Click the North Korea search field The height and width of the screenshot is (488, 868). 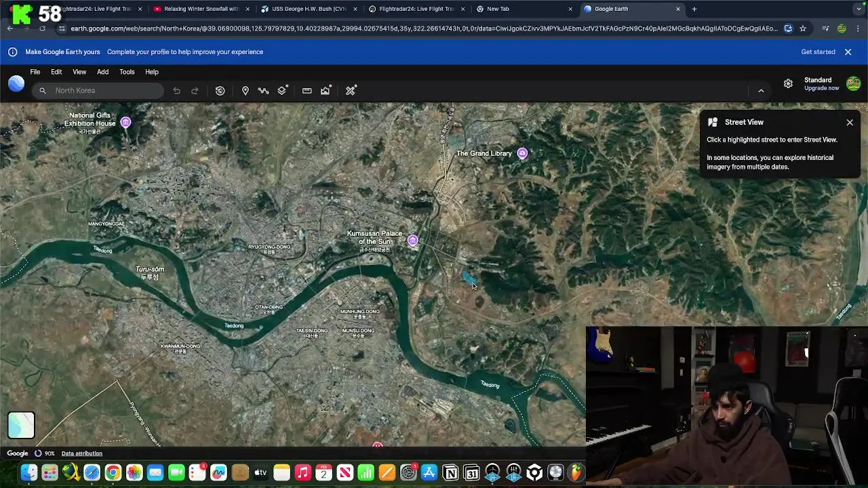pyautogui.click(x=98, y=91)
